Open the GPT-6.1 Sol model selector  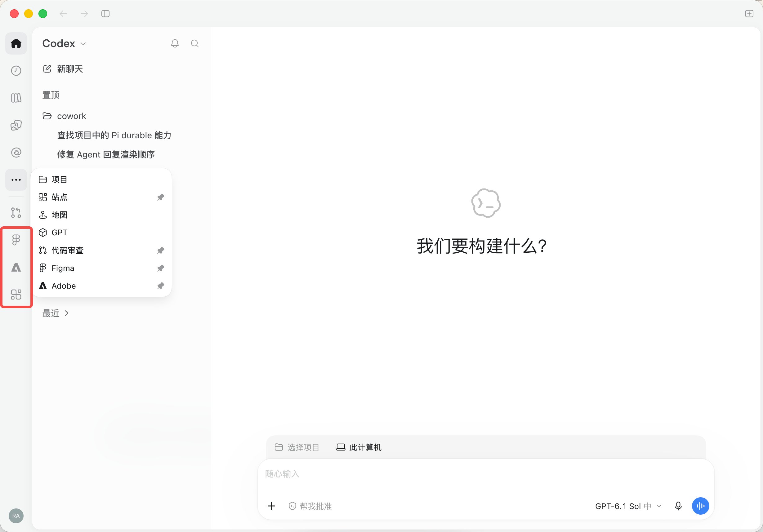628,506
